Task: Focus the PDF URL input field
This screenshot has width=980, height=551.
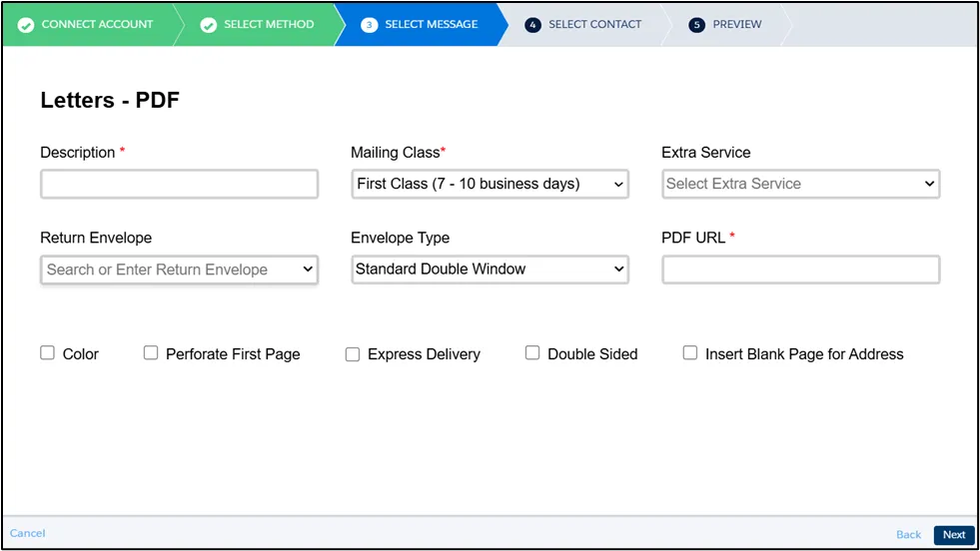Action: [800, 270]
